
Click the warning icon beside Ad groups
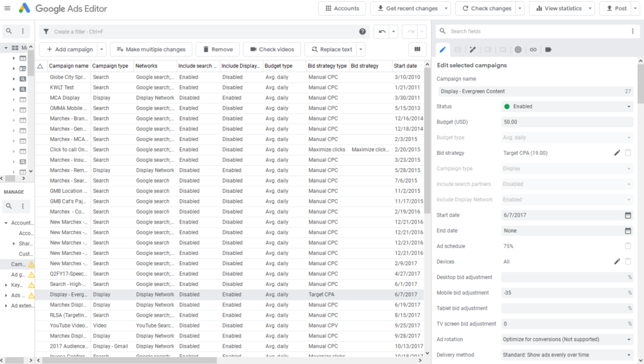[31, 275]
